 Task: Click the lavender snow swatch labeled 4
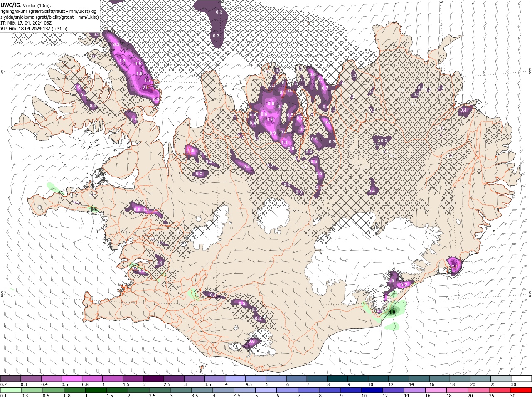pyautogui.click(x=235, y=378)
